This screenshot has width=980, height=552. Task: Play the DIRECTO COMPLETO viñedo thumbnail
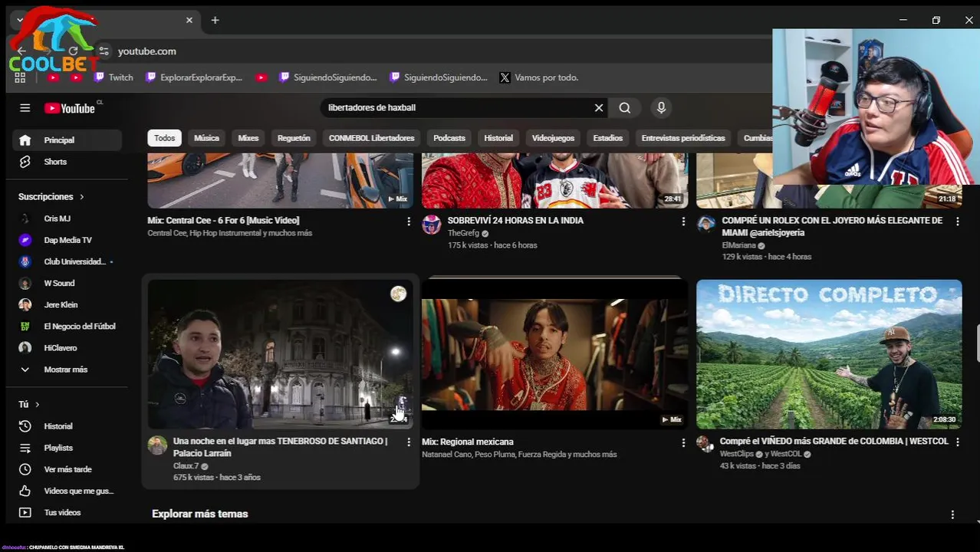[x=829, y=354]
